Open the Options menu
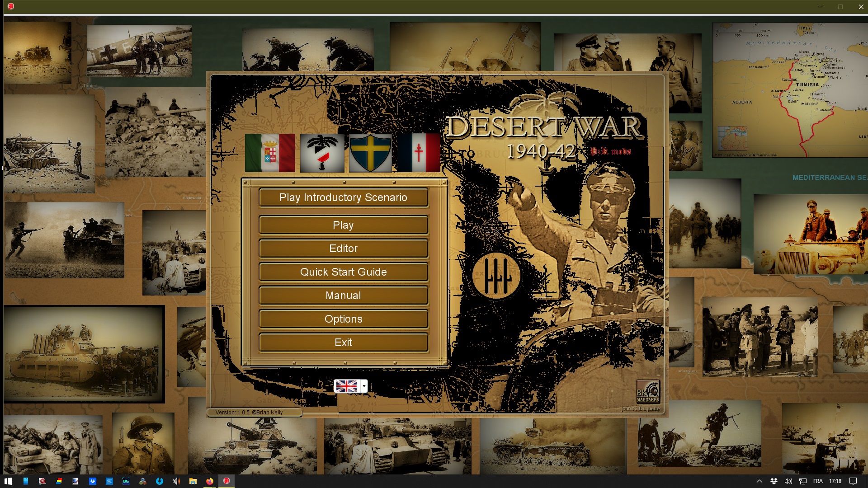This screenshot has width=868, height=488. point(343,319)
